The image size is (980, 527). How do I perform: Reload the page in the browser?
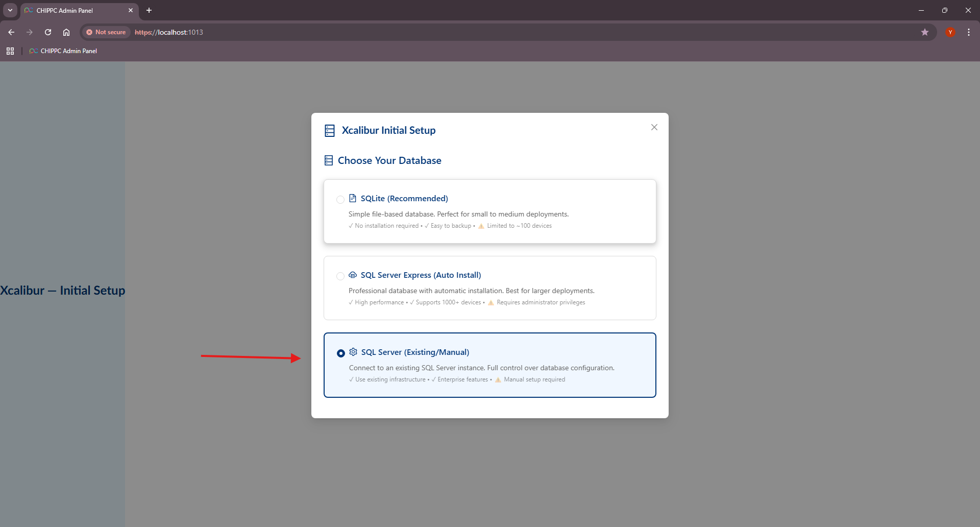click(48, 32)
